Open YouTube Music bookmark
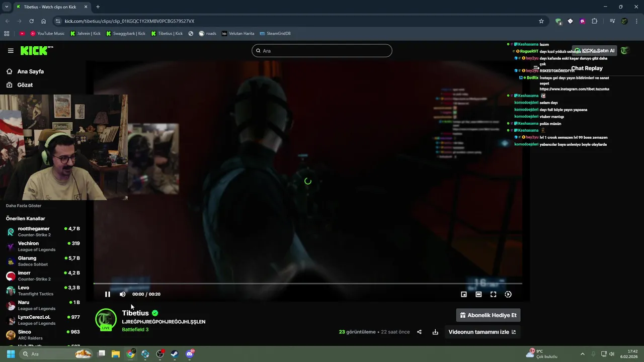This screenshot has height=362, width=644. click(47, 34)
